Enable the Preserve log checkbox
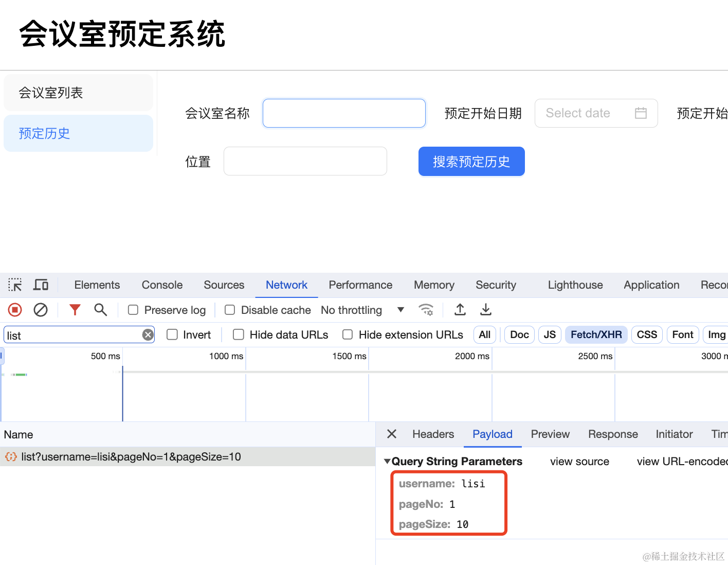This screenshot has width=728, height=565. coord(133,310)
